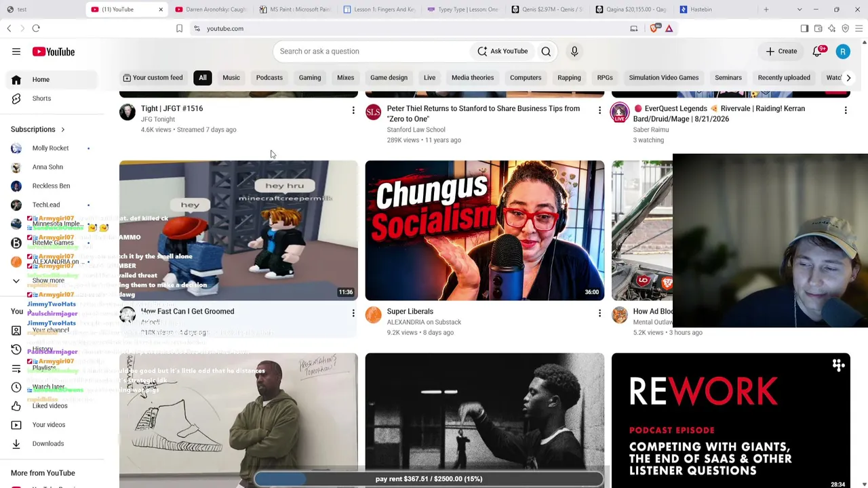Image resolution: width=868 pixels, height=488 pixels.
Task: Open more options for the EverQuest Legends stream
Action: click(x=846, y=110)
